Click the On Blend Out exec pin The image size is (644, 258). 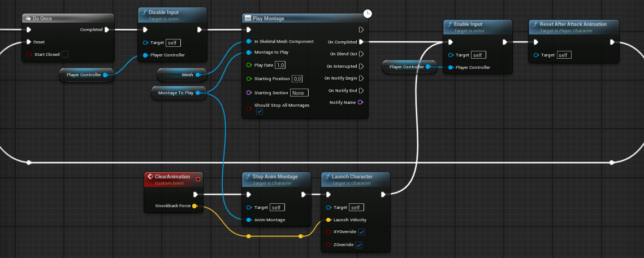[x=361, y=54]
